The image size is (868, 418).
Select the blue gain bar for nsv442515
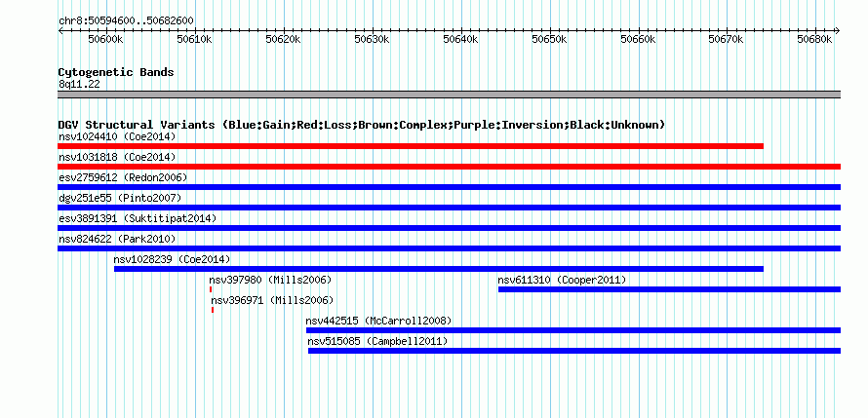[x=573, y=330]
